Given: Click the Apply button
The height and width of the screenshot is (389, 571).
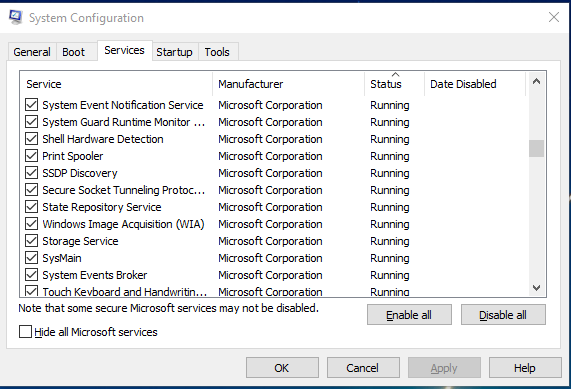Looking at the screenshot, I should 444,368.
